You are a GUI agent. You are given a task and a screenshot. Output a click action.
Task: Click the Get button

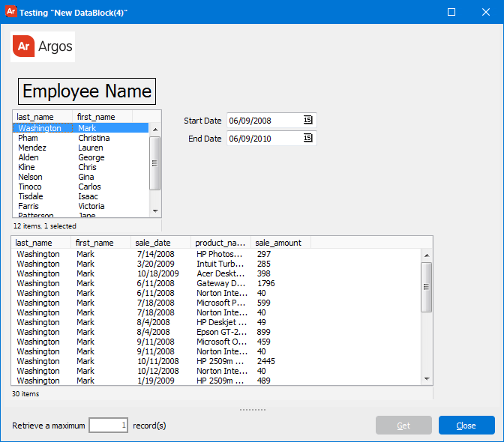pos(403,426)
